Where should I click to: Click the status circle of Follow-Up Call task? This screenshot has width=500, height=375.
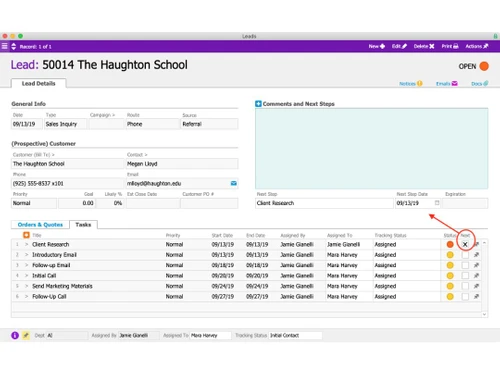(x=450, y=296)
